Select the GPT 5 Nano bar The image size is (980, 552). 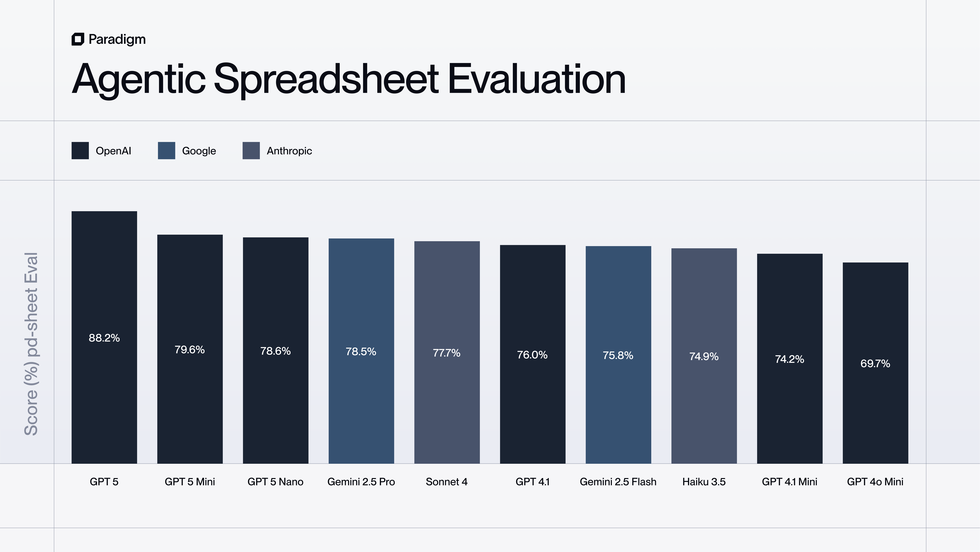(x=275, y=350)
